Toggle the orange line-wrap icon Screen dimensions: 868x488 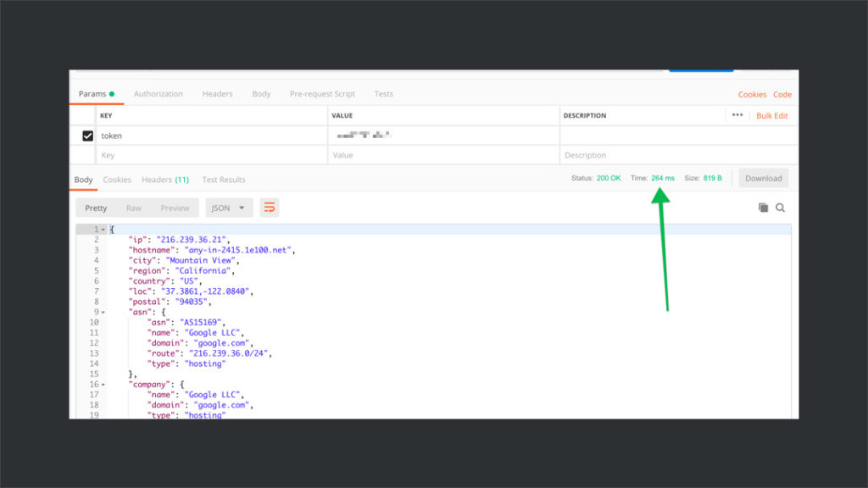[x=270, y=207]
